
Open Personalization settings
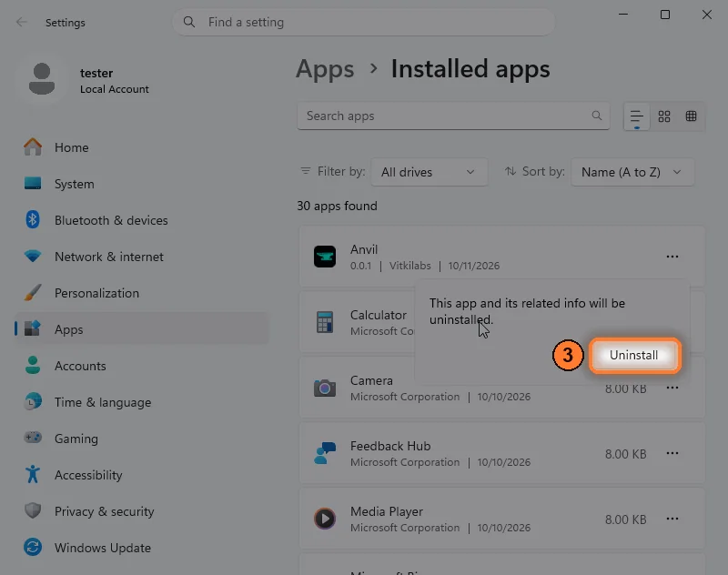click(142, 293)
